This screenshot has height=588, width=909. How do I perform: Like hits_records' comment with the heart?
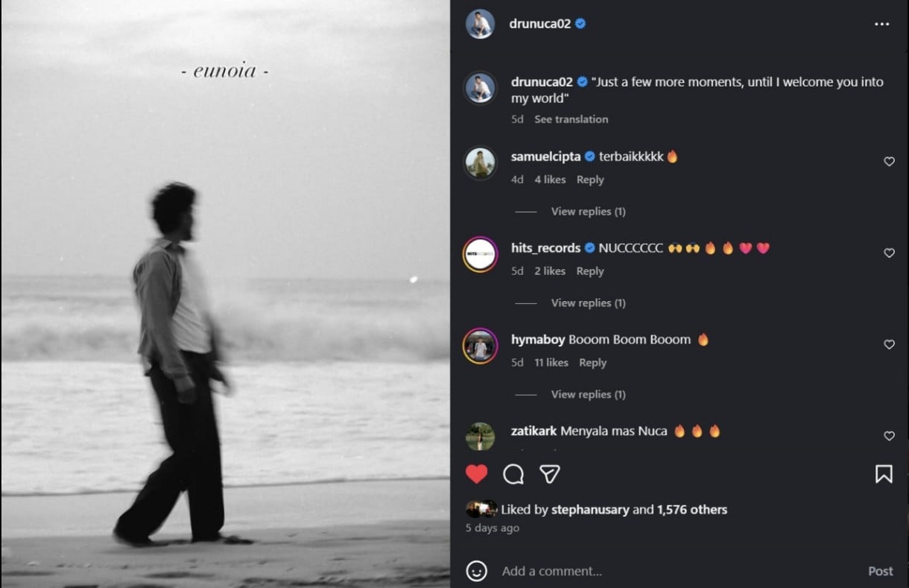click(889, 253)
